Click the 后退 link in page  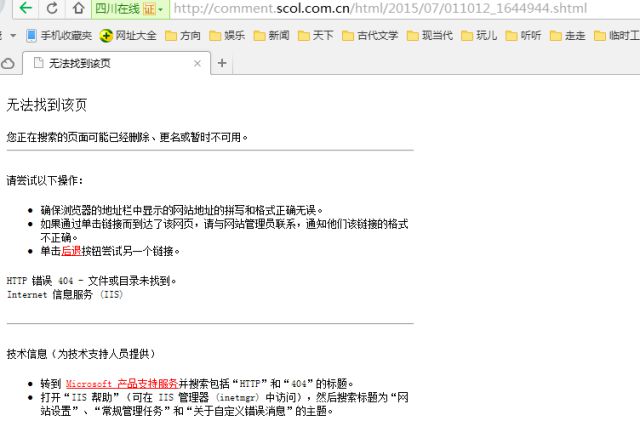[x=71, y=251]
